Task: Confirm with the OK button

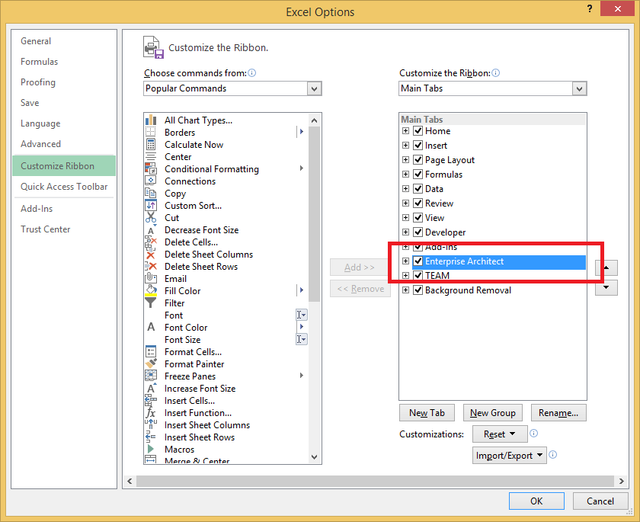Action: coord(536,501)
